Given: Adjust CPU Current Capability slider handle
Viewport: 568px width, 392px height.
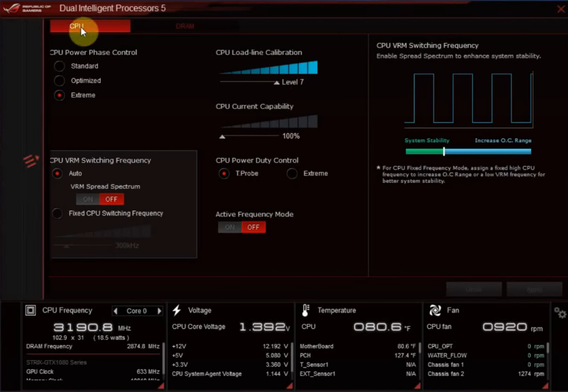Looking at the screenshot, I should point(223,137).
